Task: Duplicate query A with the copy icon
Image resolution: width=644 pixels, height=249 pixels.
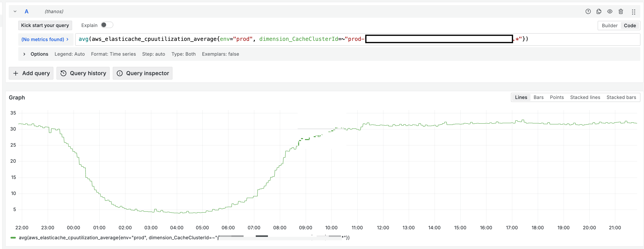Action: (x=599, y=11)
